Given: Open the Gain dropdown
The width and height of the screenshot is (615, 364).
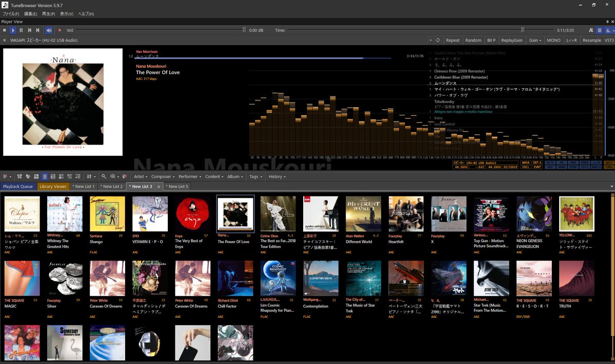Looking at the screenshot, I should [x=535, y=41].
